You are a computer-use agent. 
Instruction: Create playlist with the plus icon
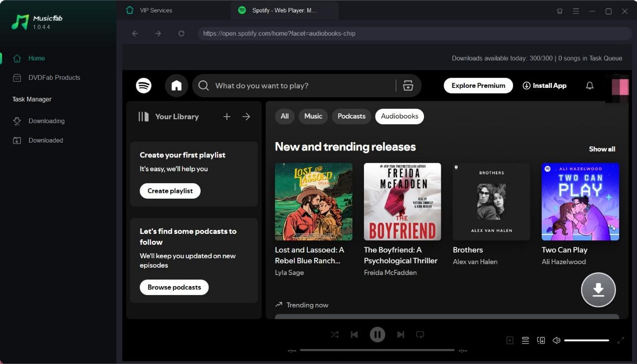(227, 116)
